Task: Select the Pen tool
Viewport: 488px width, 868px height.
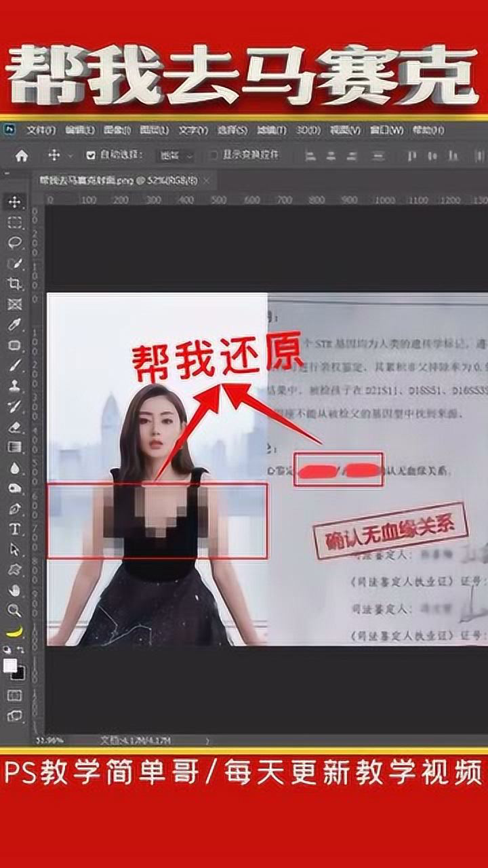Action: (15, 508)
